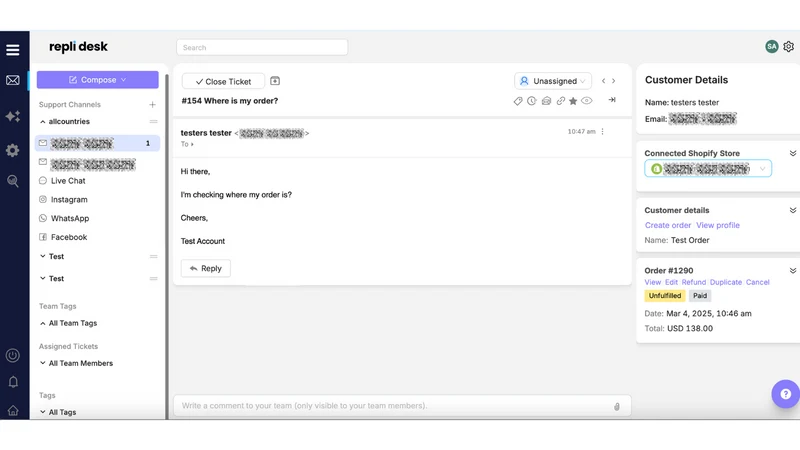Click the Create order link

coord(667,225)
